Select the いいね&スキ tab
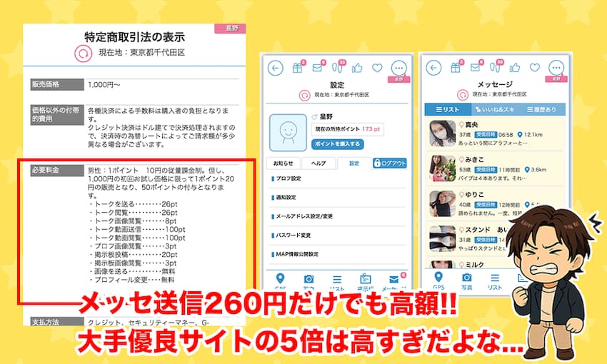 (x=494, y=110)
